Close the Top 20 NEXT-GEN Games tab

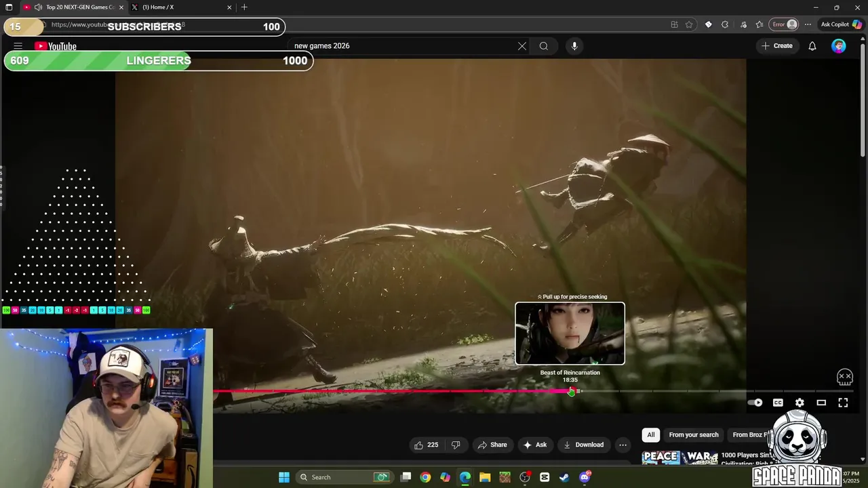pyautogui.click(x=121, y=7)
